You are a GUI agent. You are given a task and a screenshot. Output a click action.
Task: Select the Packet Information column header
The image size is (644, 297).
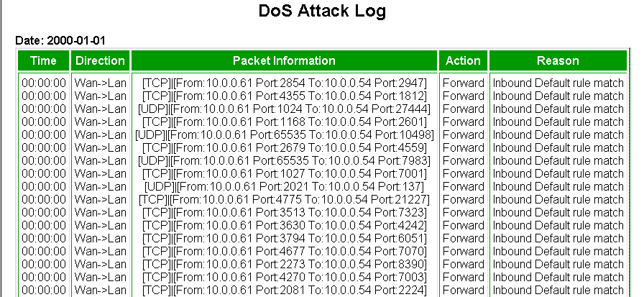click(284, 60)
